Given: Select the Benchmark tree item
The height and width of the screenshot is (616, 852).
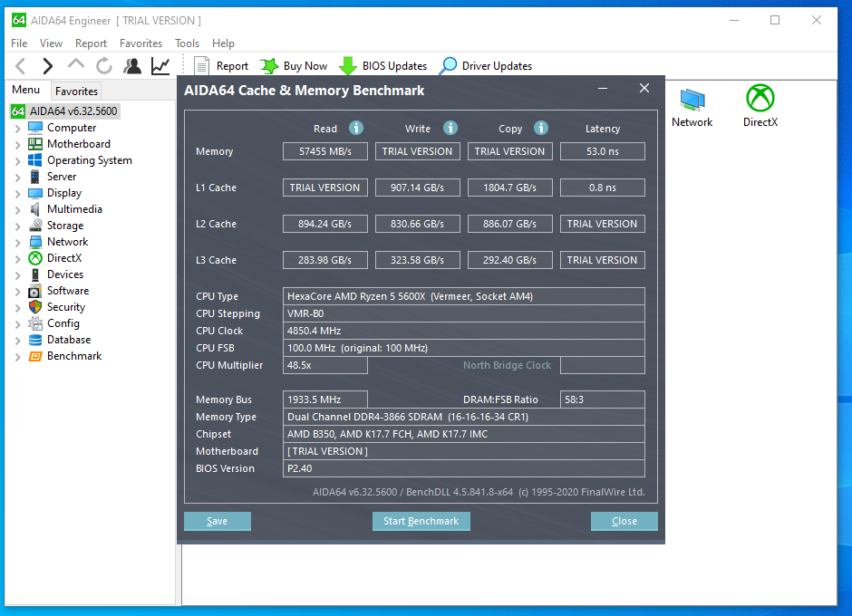Looking at the screenshot, I should pyautogui.click(x=74, y=356).
